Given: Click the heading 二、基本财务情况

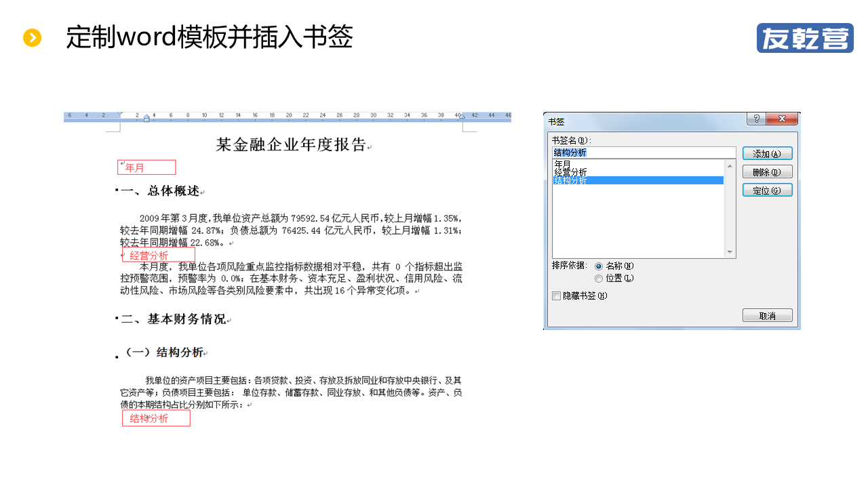Looking at the screenshot, I should (174, 319).
